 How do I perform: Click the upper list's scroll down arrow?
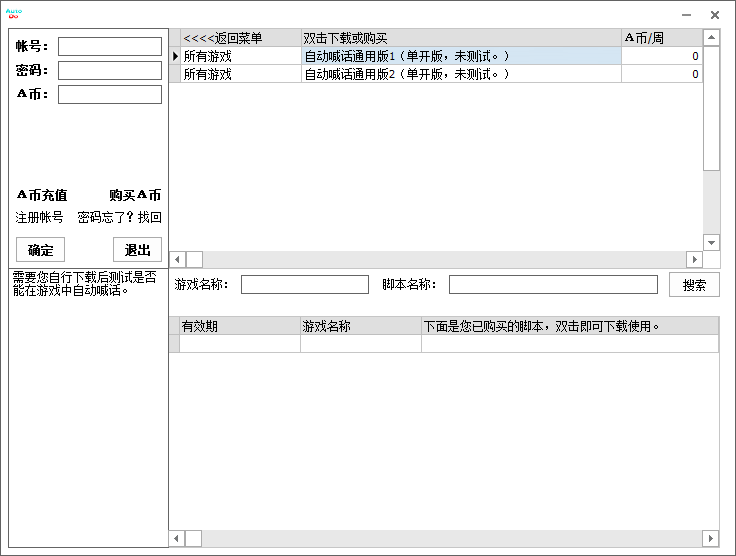pyautogui.click(x=712, y=243)
